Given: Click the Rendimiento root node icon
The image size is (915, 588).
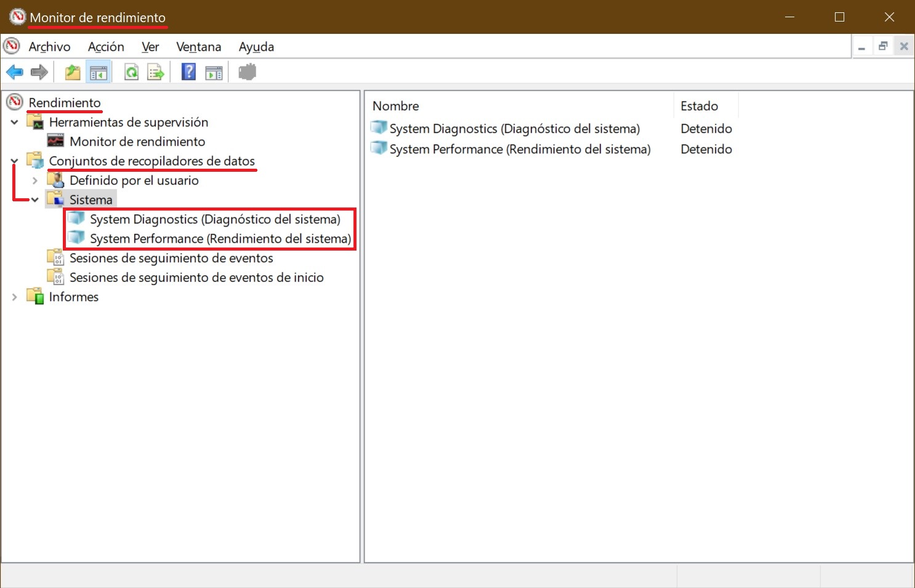Looking at the screenshot, I should (15, 102).
